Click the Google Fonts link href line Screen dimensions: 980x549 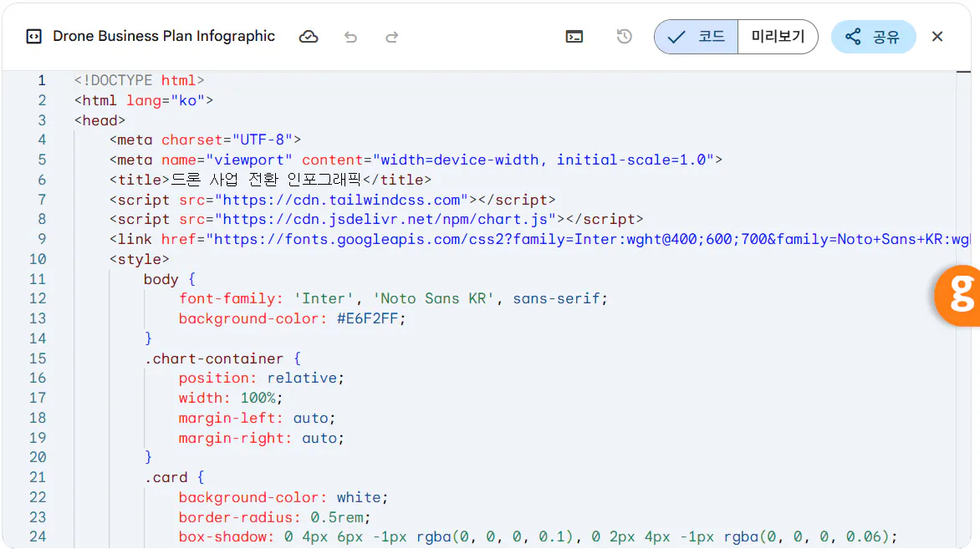pos(540,239)
